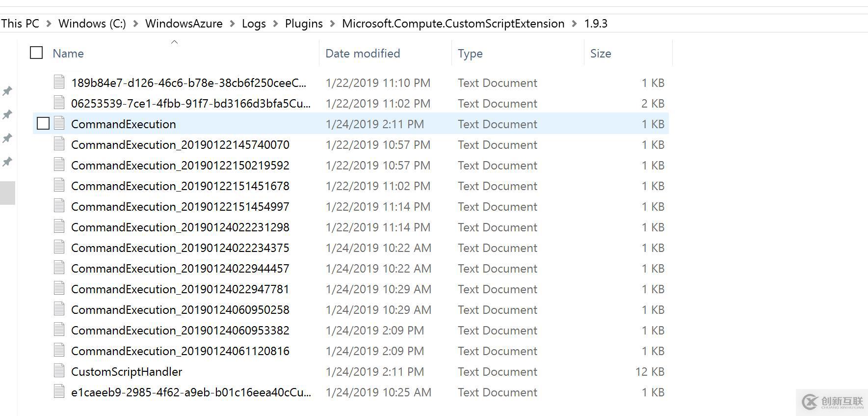Navigate to Logs in the address bar

coord(254,24)
